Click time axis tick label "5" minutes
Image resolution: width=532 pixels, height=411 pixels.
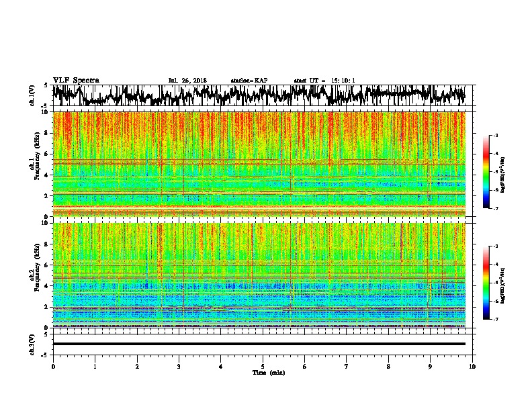[x=263, y=367]
